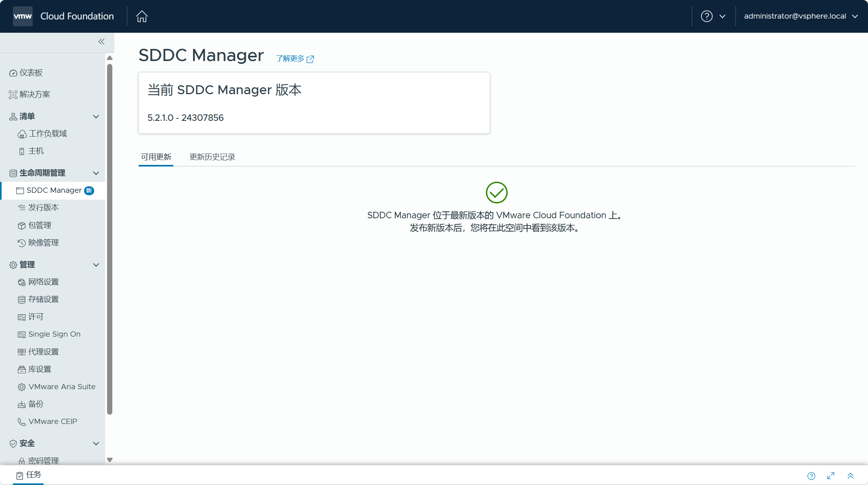The image size is (868, 485).
Task: Click the 解决方案 label
Action: coord(35,95)
